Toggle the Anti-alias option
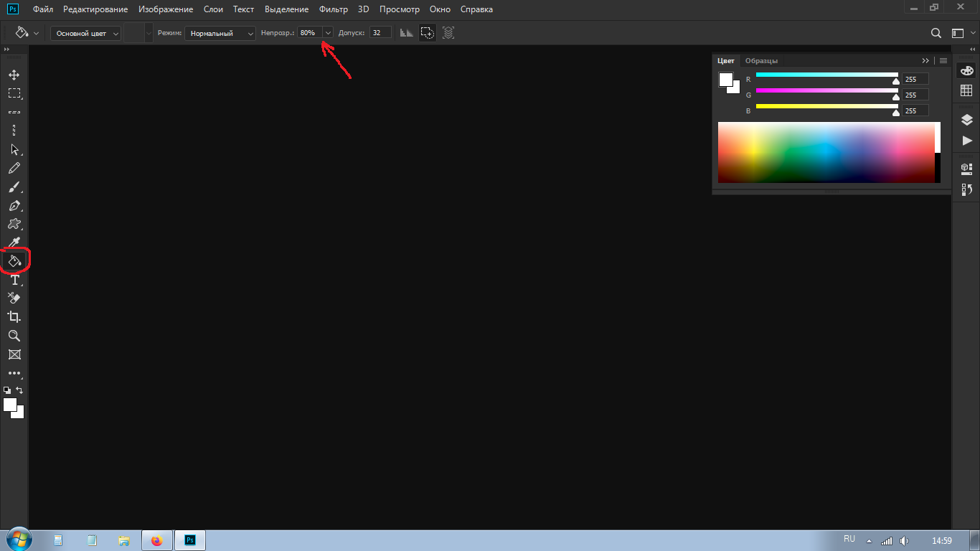Viewport: 980px width, 551px height. coord(407,33)
